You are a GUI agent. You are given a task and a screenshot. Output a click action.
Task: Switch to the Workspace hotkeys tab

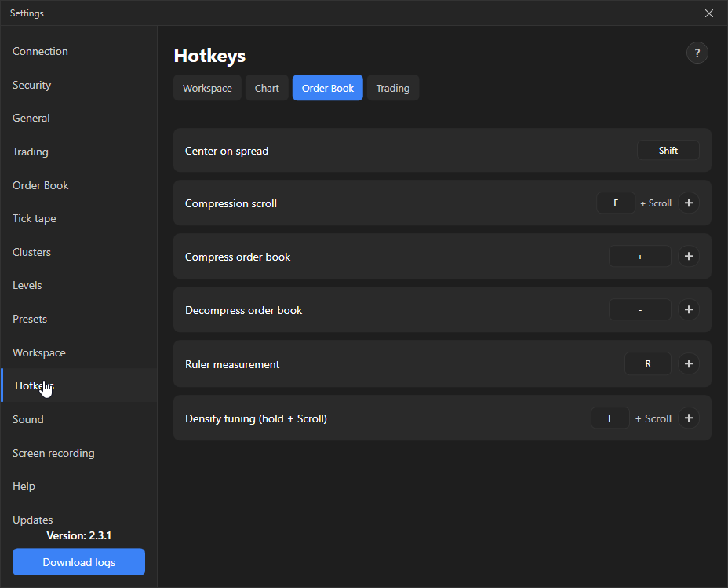(x=207, y=88)
